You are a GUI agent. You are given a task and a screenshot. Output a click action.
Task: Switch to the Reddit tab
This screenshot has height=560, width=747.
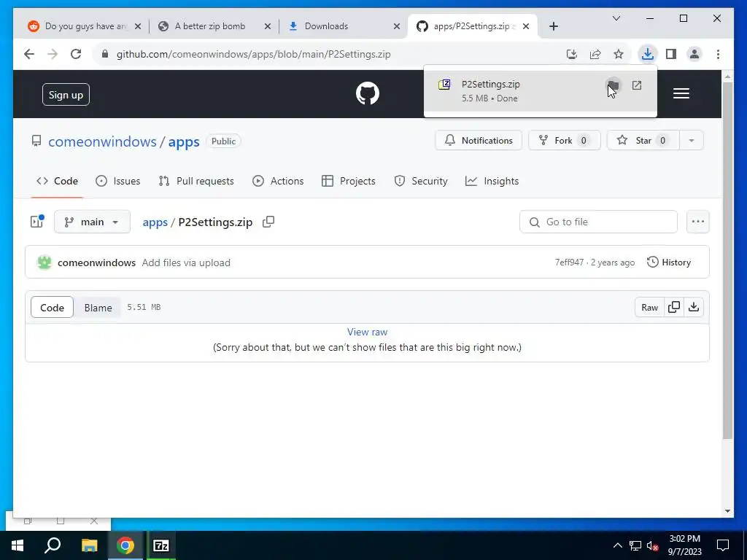click(84, 26)
